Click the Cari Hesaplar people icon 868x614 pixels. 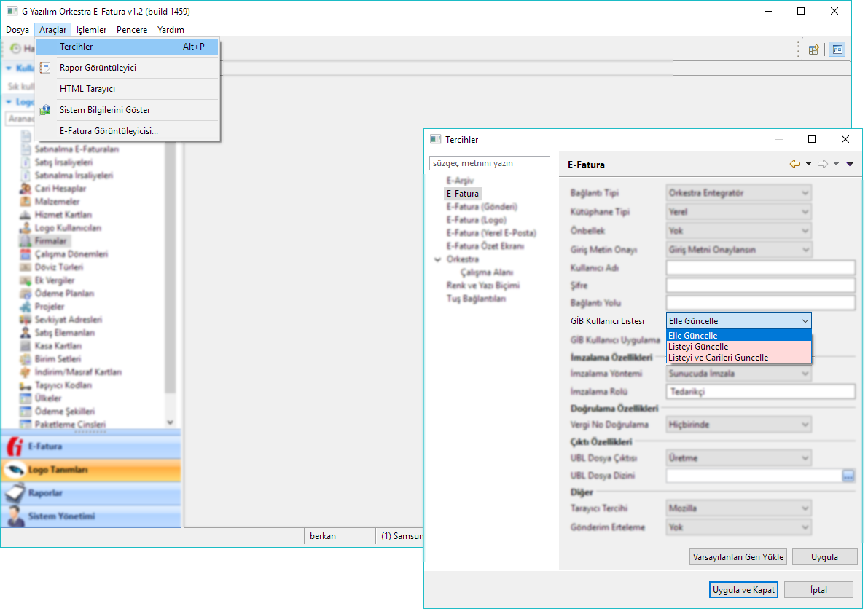pyautogui.click(x=26, y=189)
